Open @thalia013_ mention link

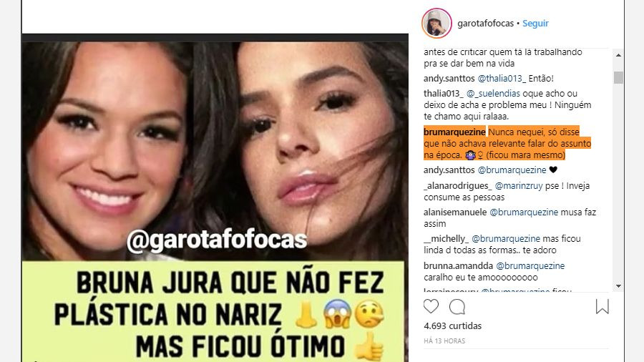click(x=502, y=79)
